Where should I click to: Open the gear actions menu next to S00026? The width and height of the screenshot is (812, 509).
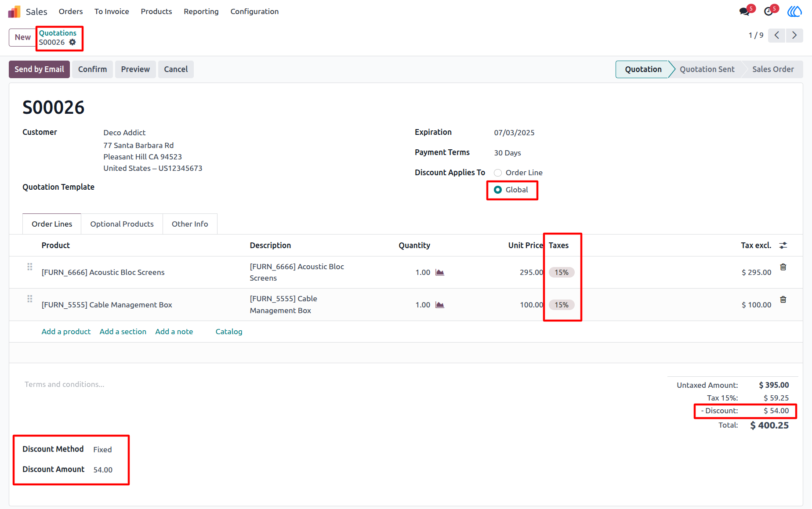(x=72, y=42)
